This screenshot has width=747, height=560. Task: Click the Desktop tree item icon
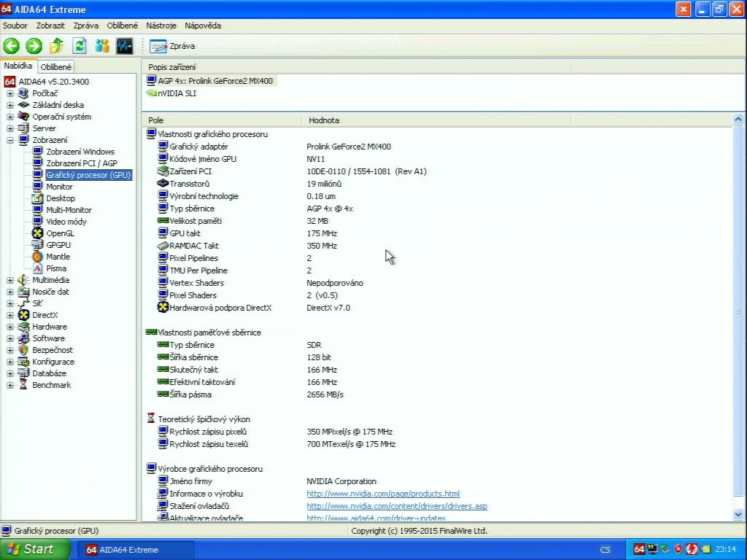(x=37, y=198)
